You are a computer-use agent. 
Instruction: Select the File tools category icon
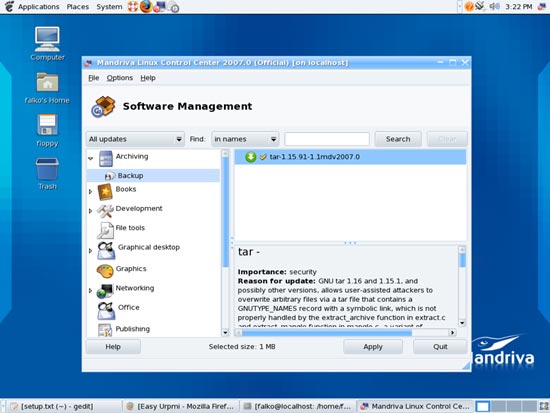pos(105,230)
